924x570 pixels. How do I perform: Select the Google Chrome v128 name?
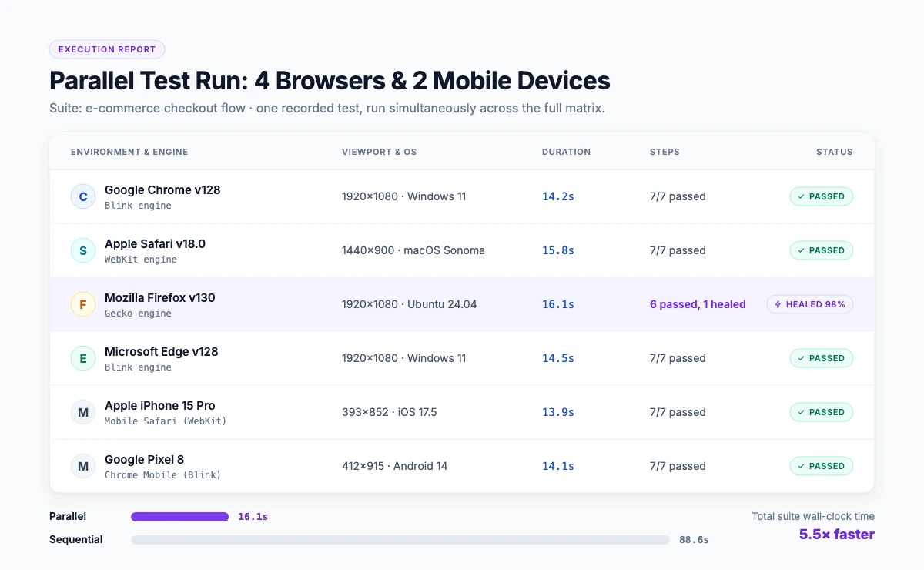coord(162,189)
